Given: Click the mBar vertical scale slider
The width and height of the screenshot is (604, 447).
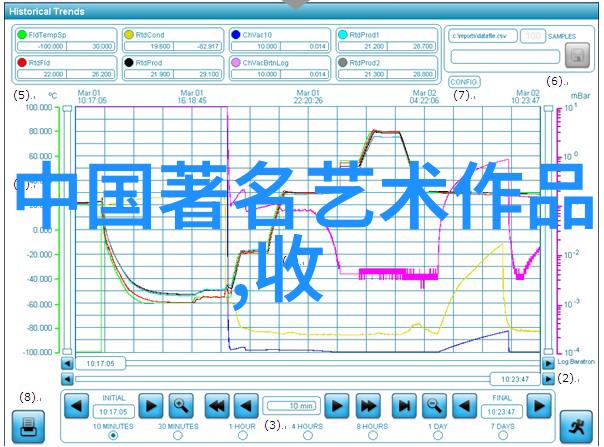Looking at the screenshot, I should point(548,230).
